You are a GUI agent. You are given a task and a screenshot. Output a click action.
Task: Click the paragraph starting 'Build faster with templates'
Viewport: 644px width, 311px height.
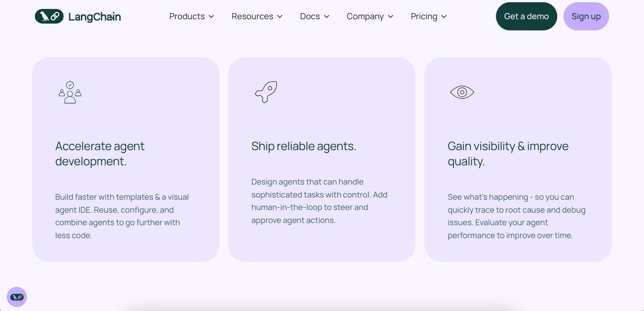(x=122, y=216)
